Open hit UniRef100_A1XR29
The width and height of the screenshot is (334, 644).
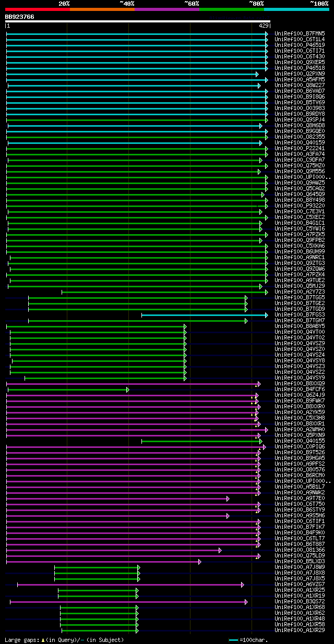[300, 630]
